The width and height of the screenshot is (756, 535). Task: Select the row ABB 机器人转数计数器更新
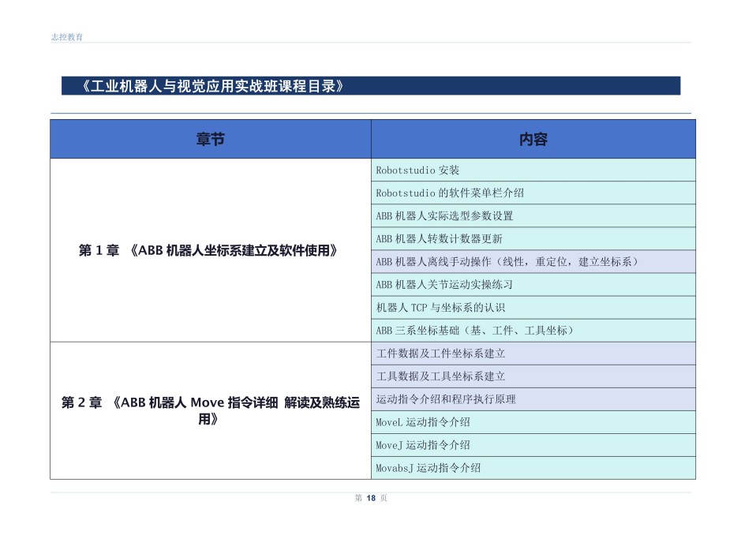point(533,238)
